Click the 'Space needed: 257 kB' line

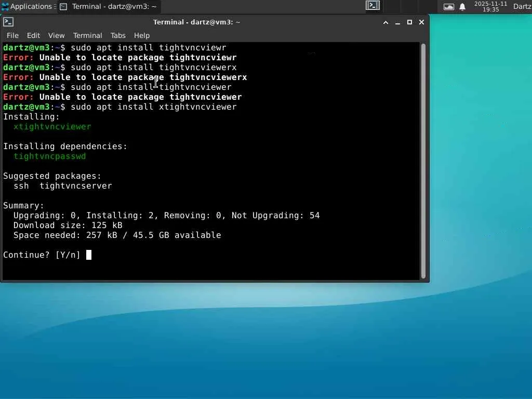pos(117,235)
